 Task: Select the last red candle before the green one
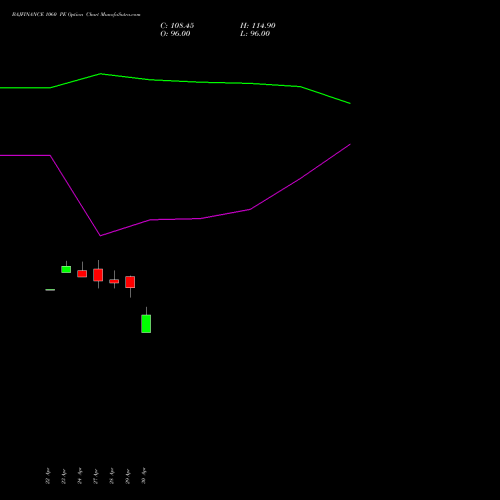[130, 282]
